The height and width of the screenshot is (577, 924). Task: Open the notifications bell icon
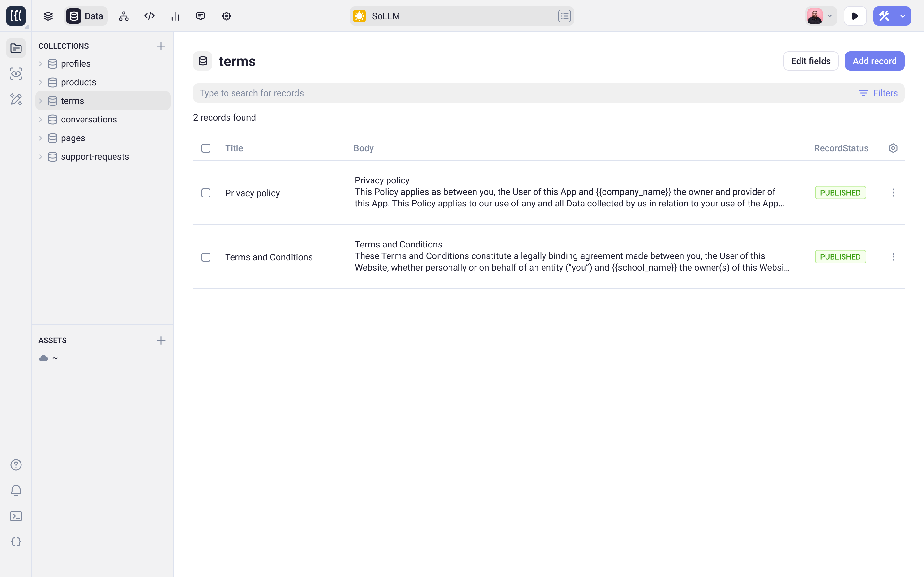click(16, 490)
